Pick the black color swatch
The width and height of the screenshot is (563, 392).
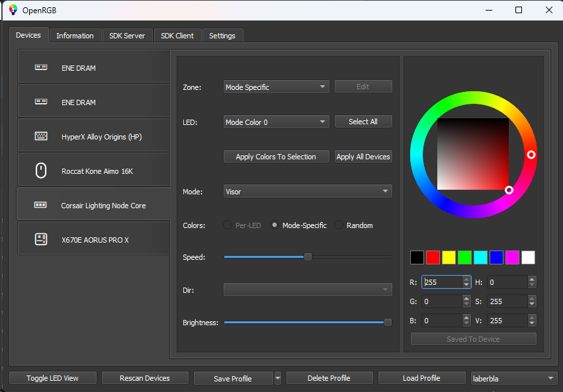tap(417, 258)
